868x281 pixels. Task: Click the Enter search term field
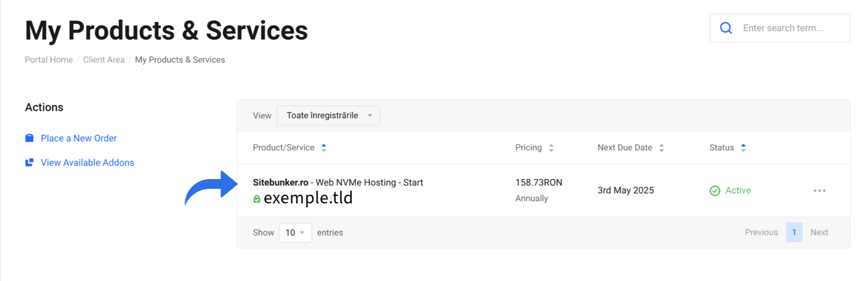tap(780, 28)
